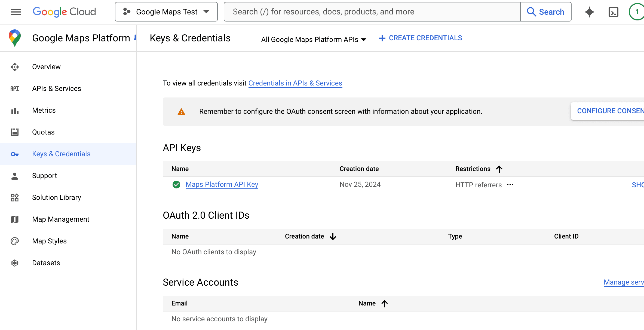
Task: Open the notifications badge icon
Action: (637, 12)
